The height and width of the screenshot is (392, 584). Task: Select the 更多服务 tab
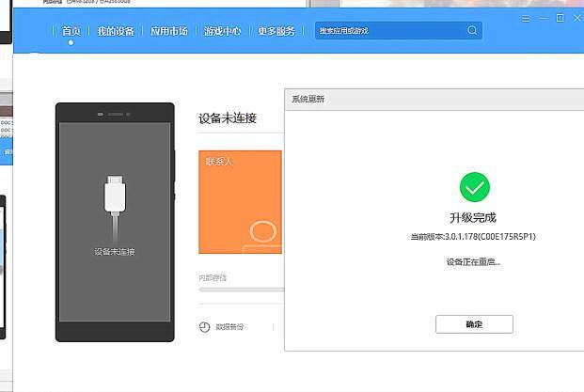coord(276,31)
